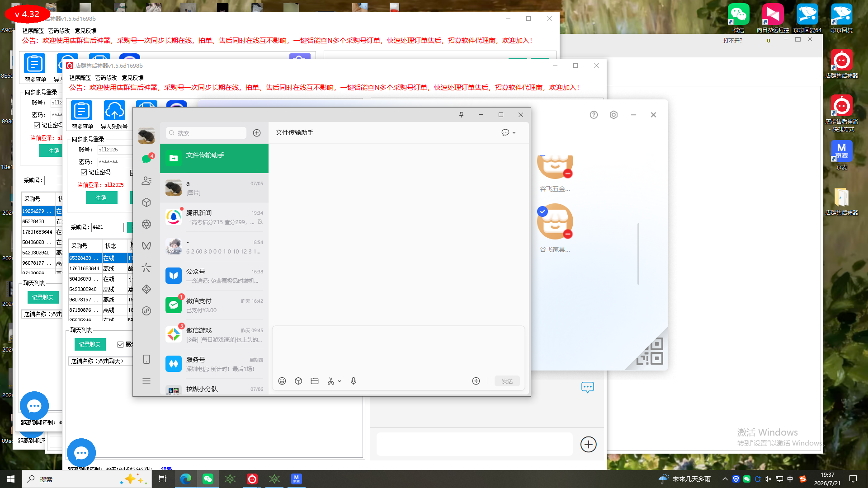Click the microphone icon in WeChat toolbar
This screenshot has height=488, width=868.
354,381
